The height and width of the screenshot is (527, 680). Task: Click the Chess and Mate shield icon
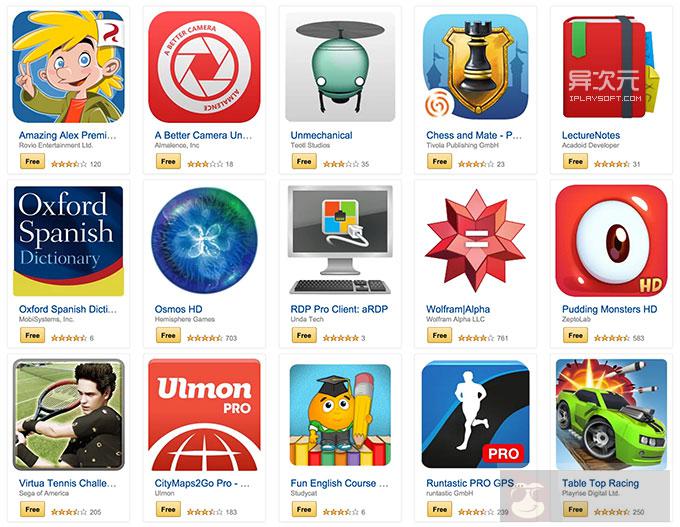[x=476, y=67]
